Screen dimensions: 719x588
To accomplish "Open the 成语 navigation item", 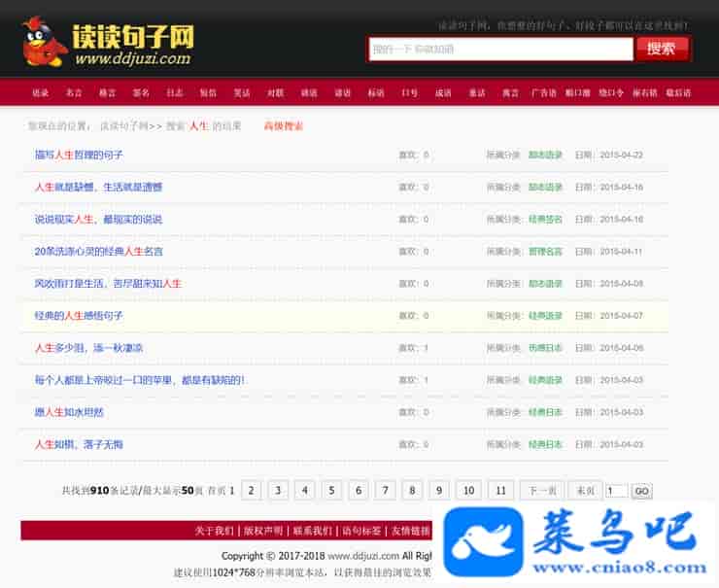I will click(x=443, y=93).
